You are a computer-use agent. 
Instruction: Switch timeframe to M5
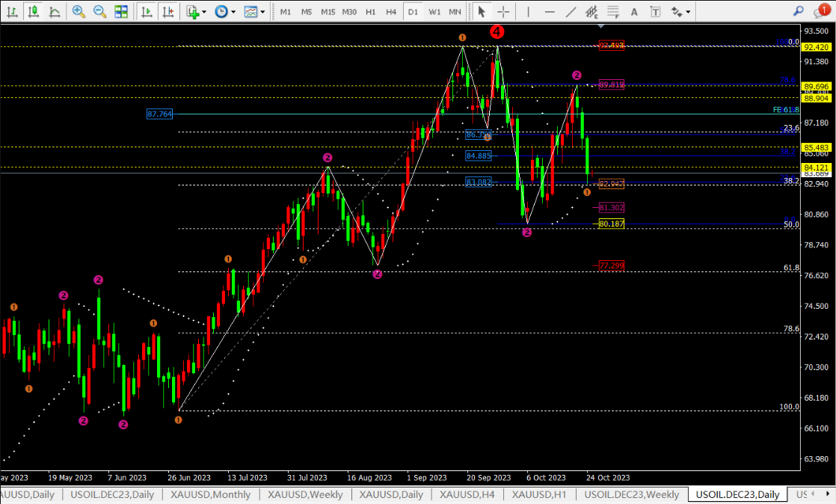click(x=306, y=12)
